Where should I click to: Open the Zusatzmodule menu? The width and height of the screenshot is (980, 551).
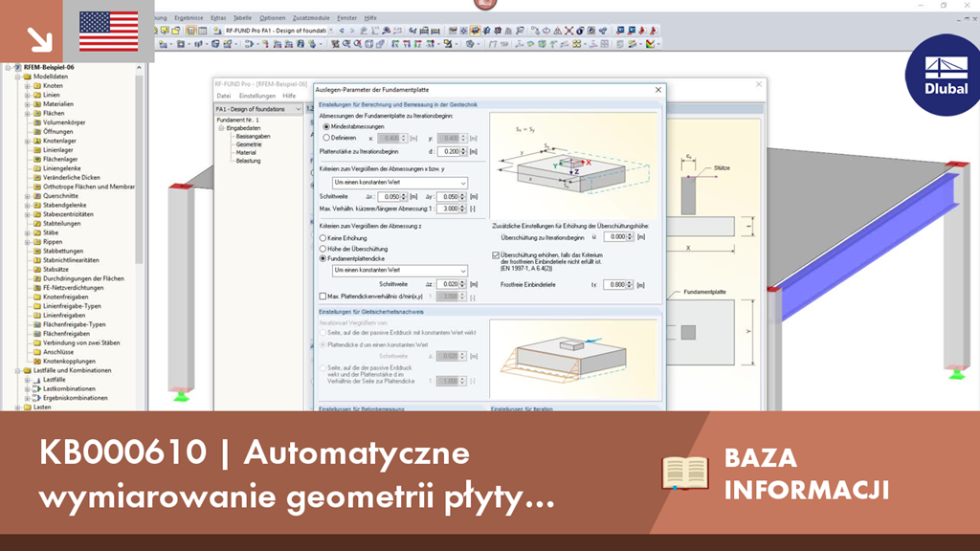pos(311,18)
